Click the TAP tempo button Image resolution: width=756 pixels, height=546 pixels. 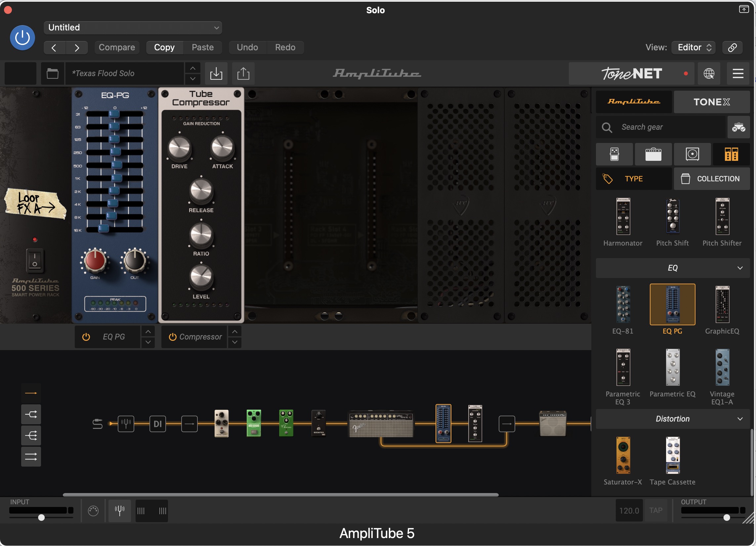pyautogui.click(x=656, y=510)
